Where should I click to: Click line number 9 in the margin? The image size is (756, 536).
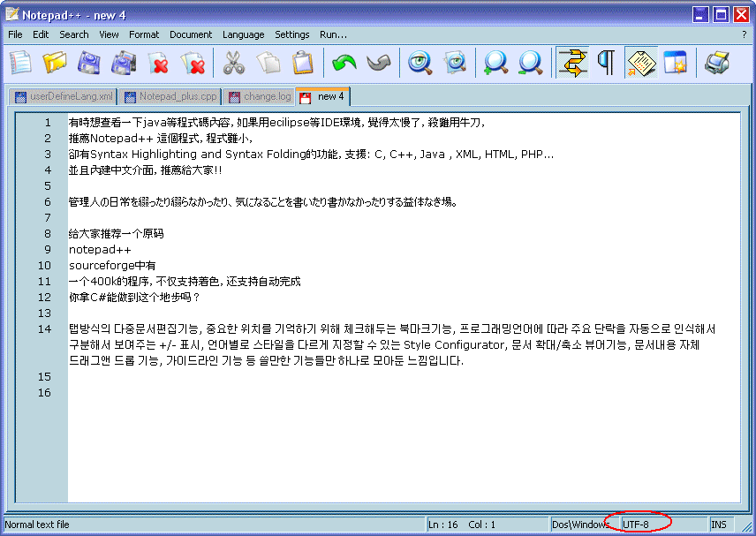48,250
